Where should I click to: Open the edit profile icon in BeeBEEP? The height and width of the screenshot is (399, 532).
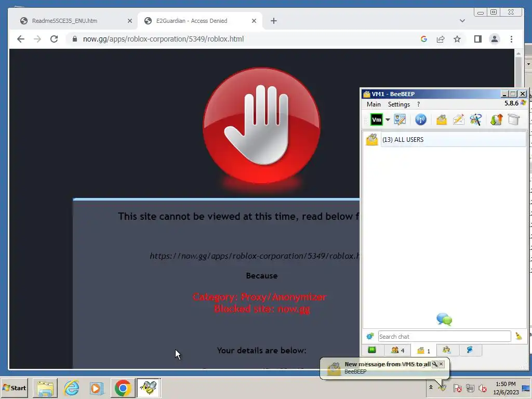point(400,119)
